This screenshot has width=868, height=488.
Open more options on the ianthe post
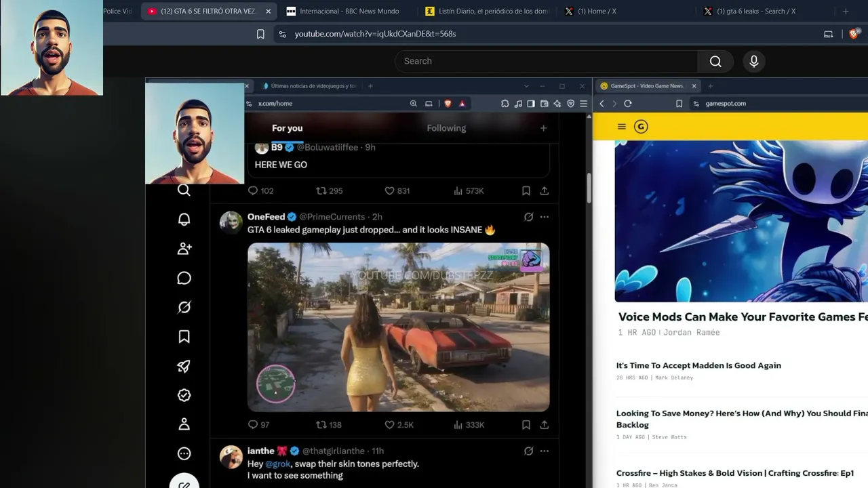click(x=544, y=451)
